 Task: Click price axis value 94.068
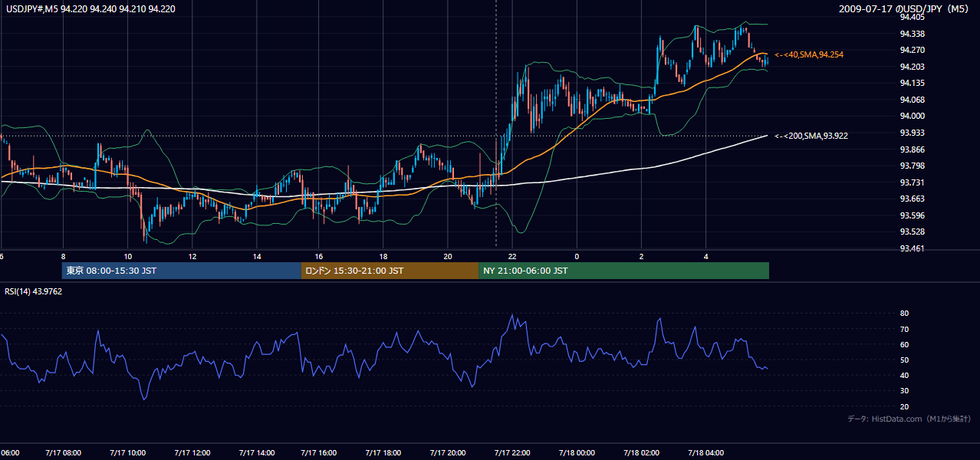tap(912, 100)
